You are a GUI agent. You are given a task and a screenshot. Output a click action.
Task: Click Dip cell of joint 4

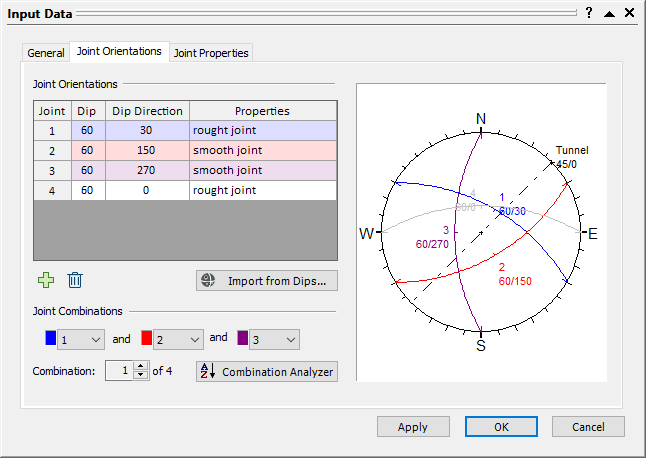(x=88, y=190)
